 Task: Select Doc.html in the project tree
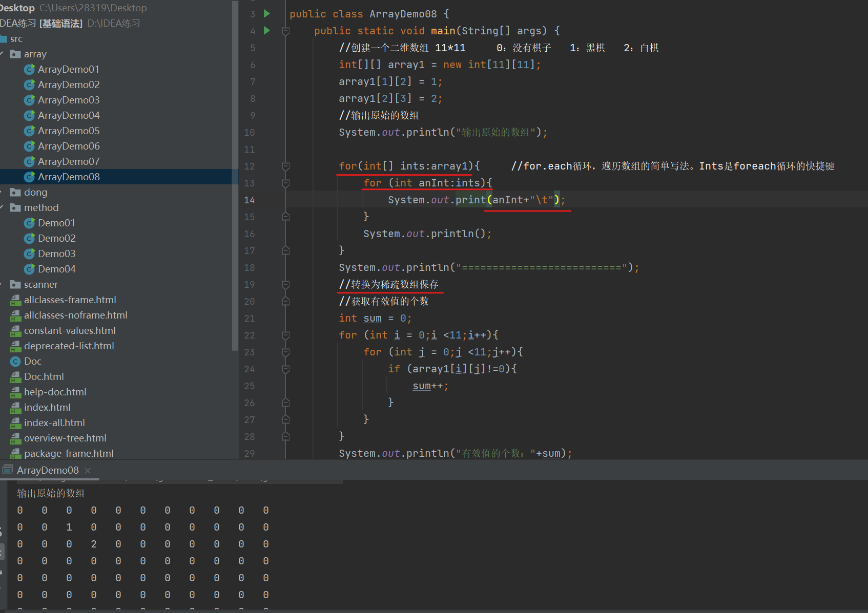pyautogui.click(x=44, y=377)
